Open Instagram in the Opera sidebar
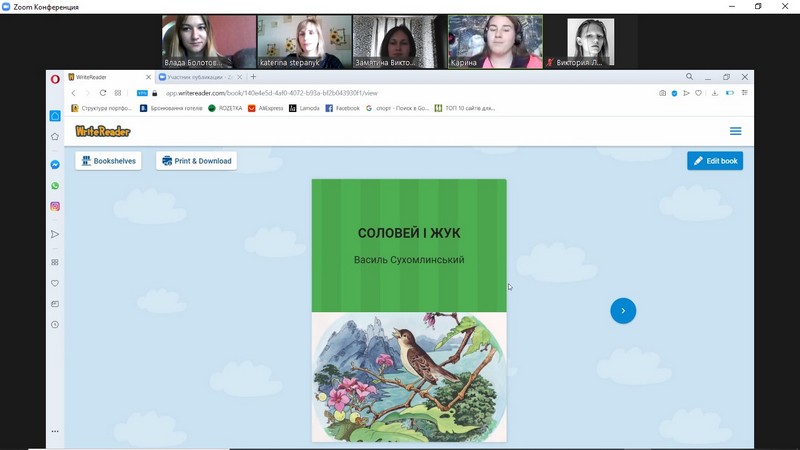The height and width of the screenshot is (450, 800). click(55, 206)
